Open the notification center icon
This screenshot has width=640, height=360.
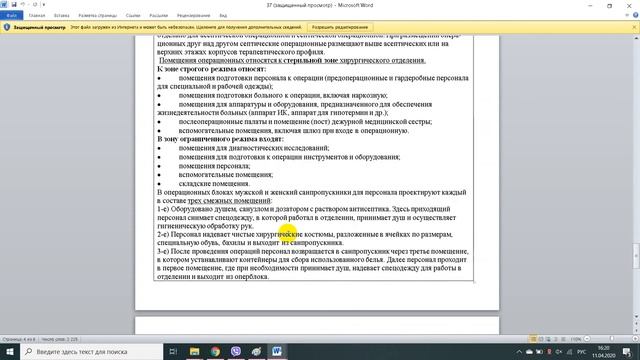[x=627, y=352]
